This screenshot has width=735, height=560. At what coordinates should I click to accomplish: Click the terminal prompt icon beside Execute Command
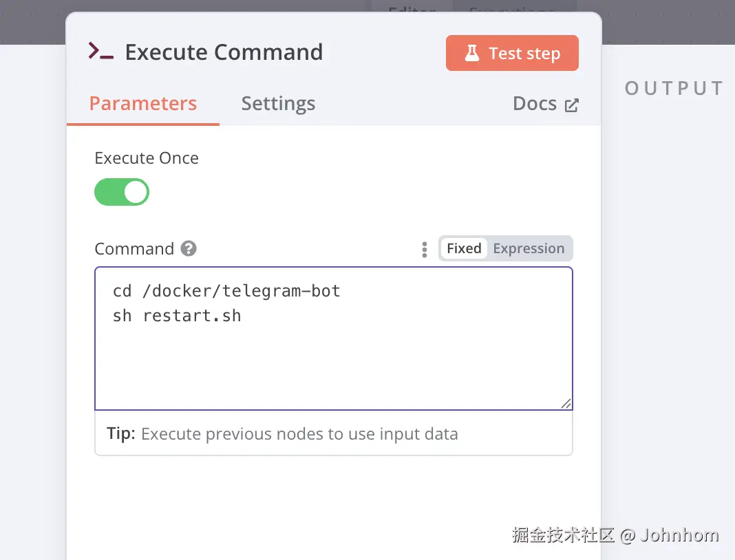click(100, 52)
